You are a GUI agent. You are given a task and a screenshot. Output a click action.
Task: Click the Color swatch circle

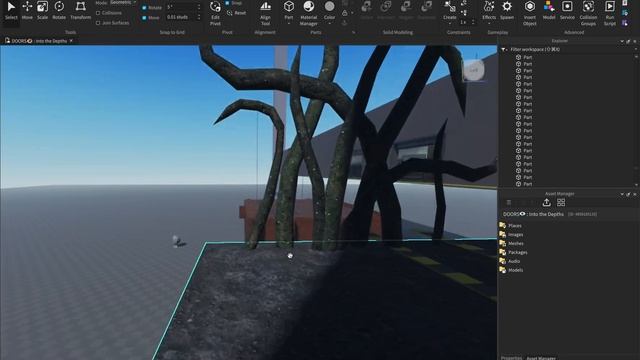pyautogui.click(x=329, y=7)
